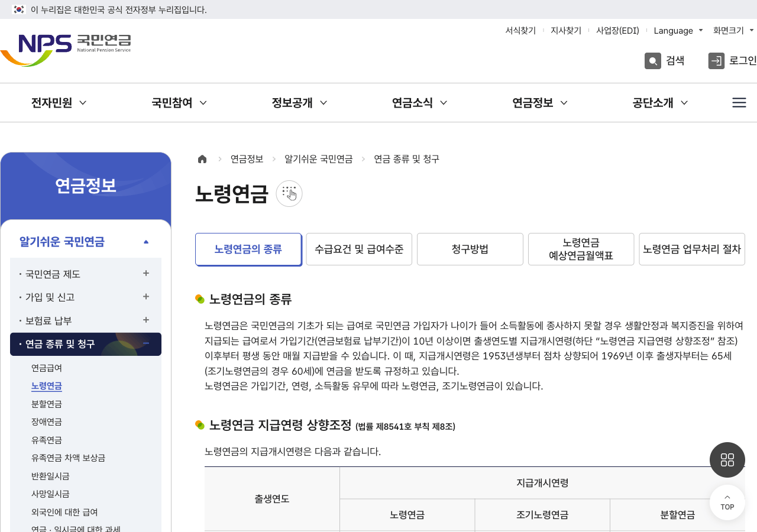Open 장애연금 in the sidebar

(x=47, y=421)
